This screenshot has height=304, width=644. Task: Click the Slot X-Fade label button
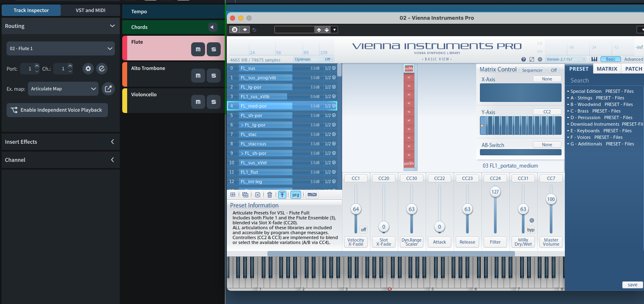384,242
